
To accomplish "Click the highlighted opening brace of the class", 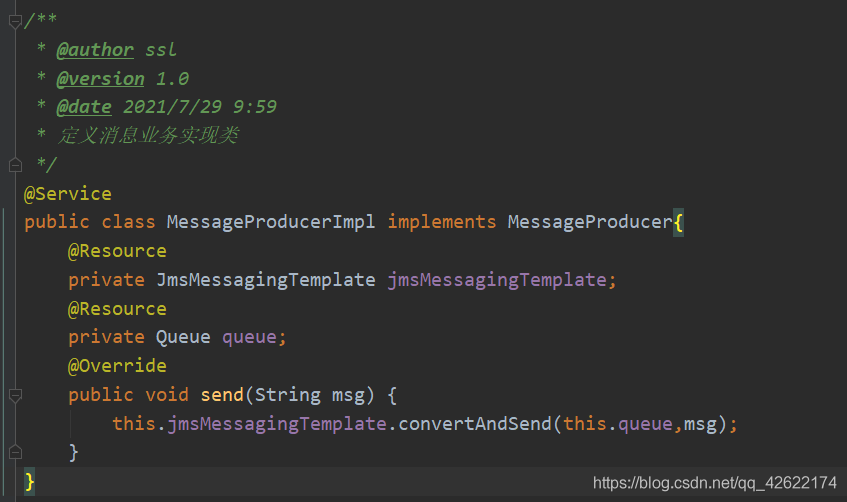I will [x=678, y=222].
